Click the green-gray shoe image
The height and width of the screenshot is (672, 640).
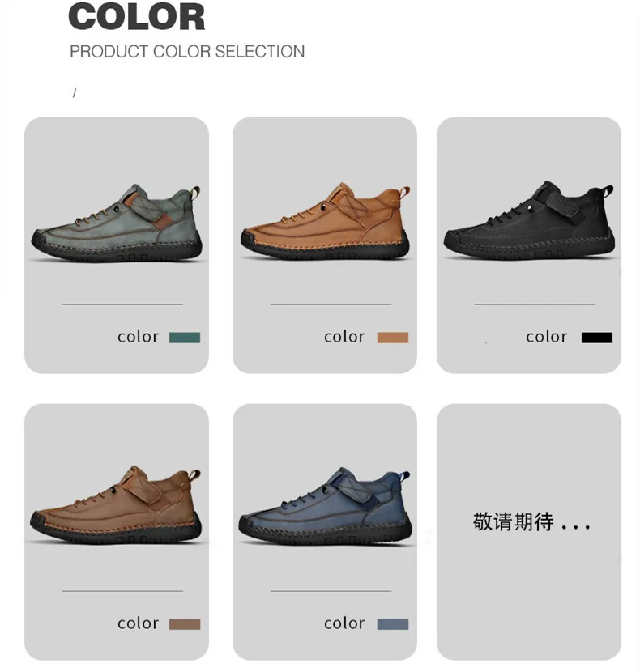117,223
